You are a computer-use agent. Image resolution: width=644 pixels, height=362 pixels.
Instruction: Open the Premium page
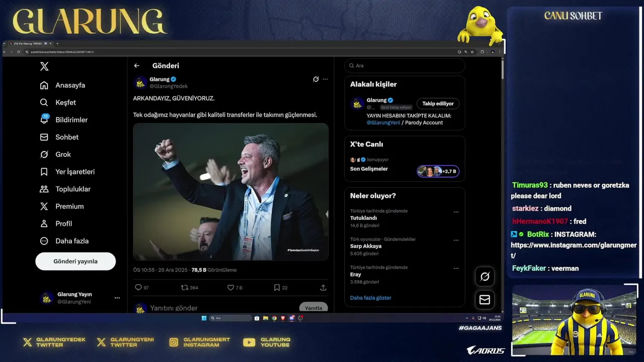[62, 206]
